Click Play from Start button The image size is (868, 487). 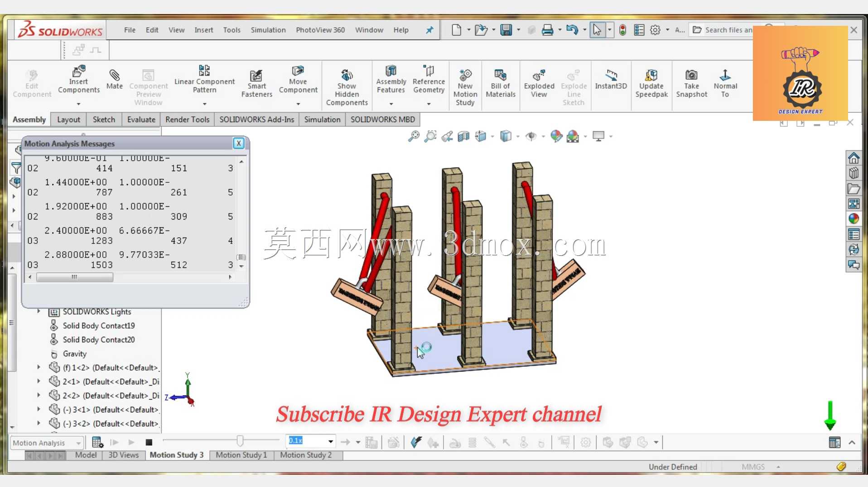[114, 442]
